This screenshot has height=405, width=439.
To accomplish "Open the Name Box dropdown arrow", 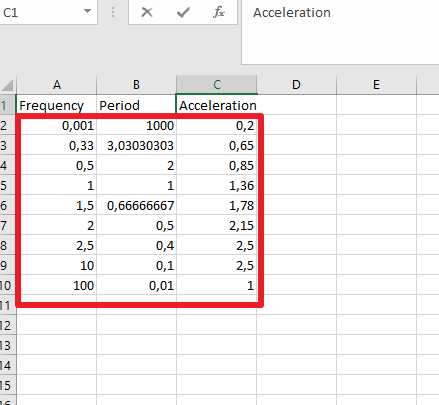I will coord(87,11).
